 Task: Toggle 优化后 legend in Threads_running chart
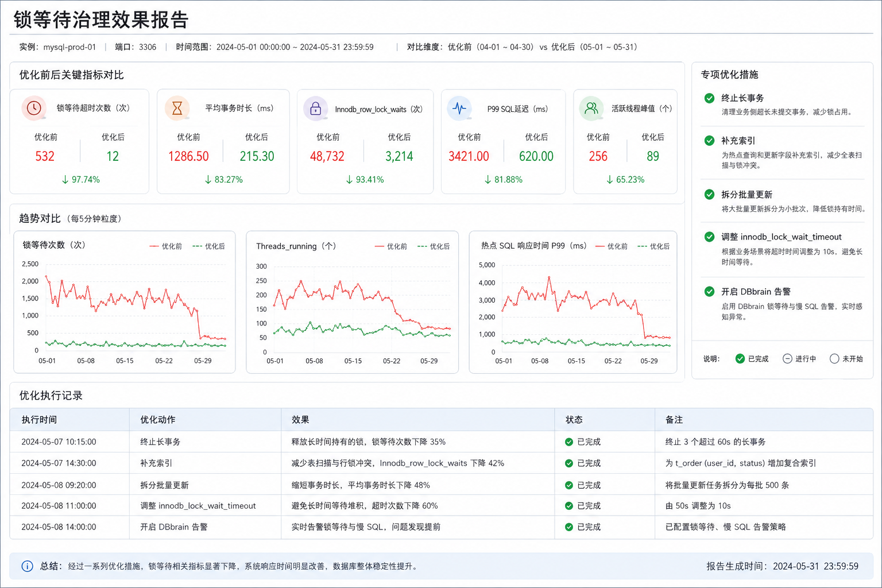click(x=434, y=246)
